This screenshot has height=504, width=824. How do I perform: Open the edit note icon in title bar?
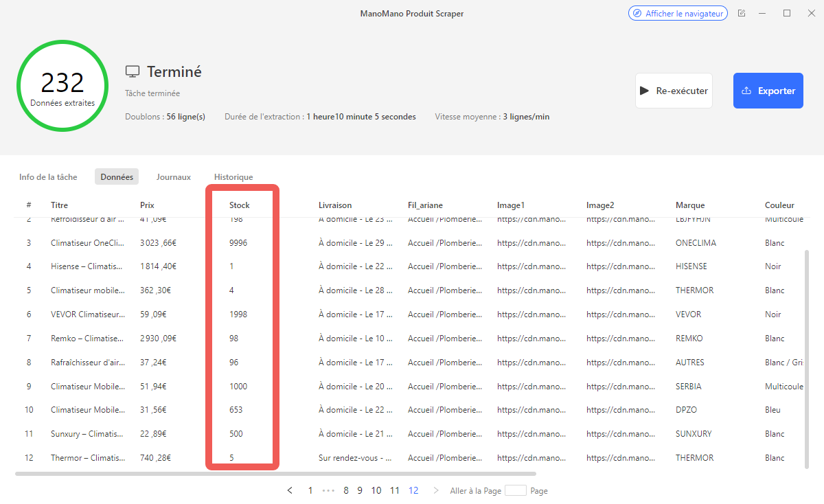click(x=742, y=14)
